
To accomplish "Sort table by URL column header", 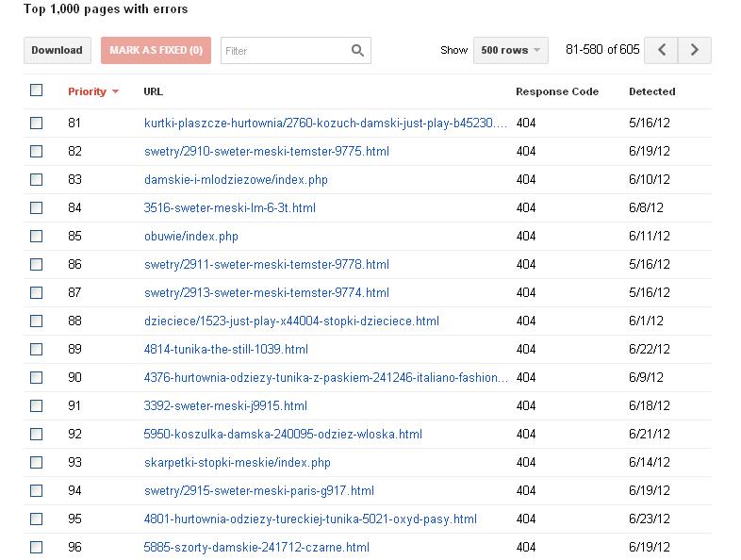I will (153, 91).
